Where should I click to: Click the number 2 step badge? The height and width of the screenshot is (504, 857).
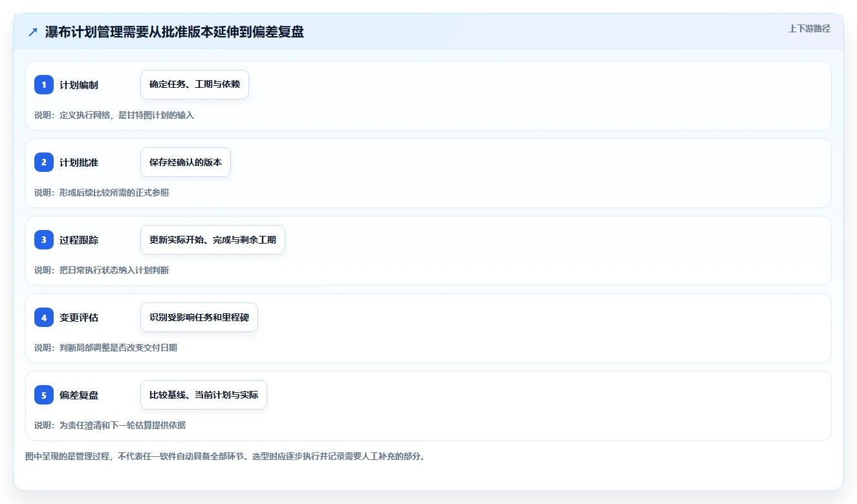(44, 162)
